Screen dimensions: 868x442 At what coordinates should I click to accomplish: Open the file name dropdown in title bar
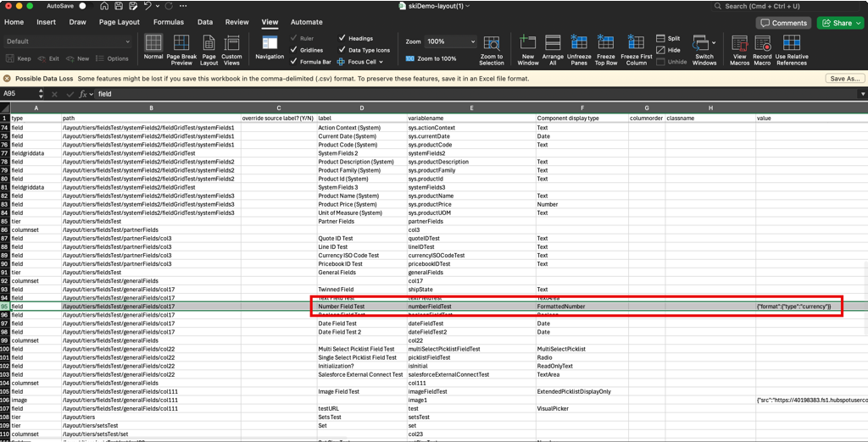(x=468, y=6)
